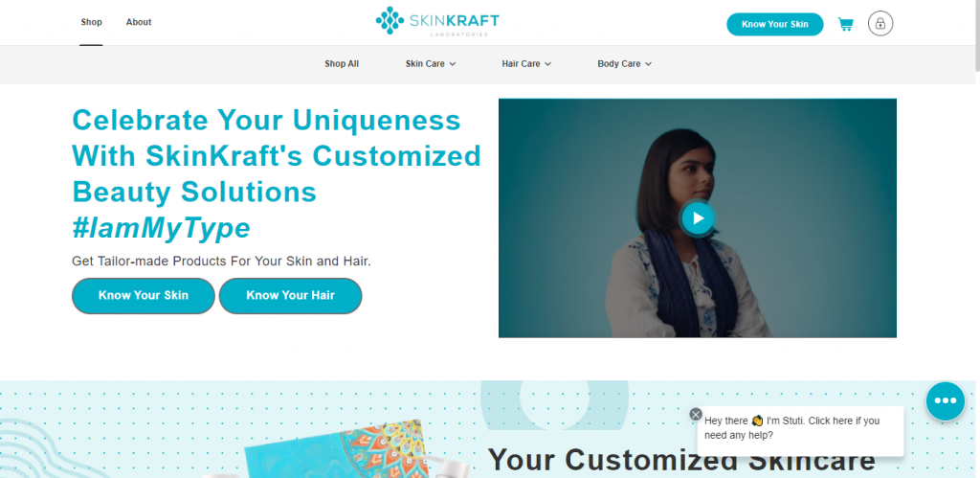980x478 pixels.
Task: Open the shopping cart icon
Action: (845, 24)
